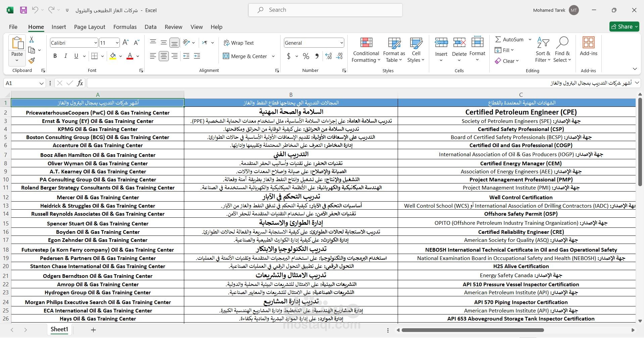Increase decimal places
The width and height of the screenshot is (644, 338).
coord(329,56)
